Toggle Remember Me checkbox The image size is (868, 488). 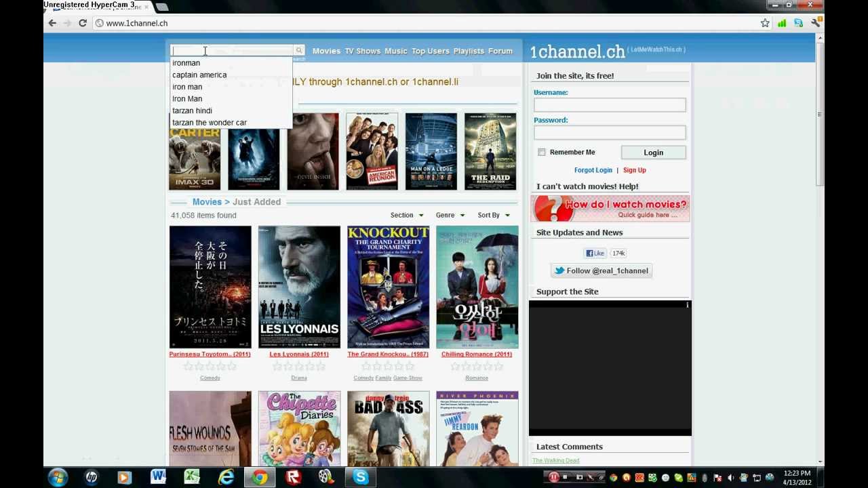(541, 152)
